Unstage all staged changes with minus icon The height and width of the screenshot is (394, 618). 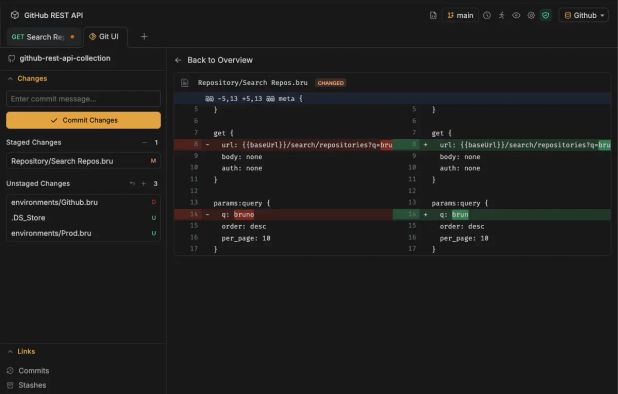click(x=145, y=142)
